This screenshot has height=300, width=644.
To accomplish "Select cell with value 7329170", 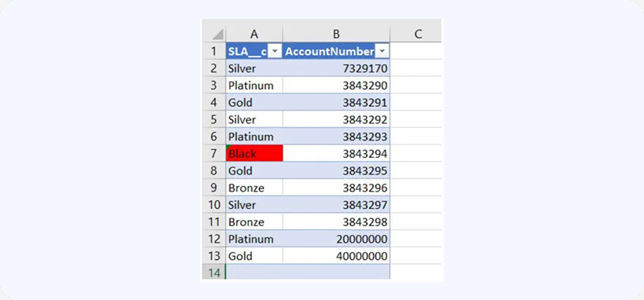I will pyautogui.click(x=336, y=68).
